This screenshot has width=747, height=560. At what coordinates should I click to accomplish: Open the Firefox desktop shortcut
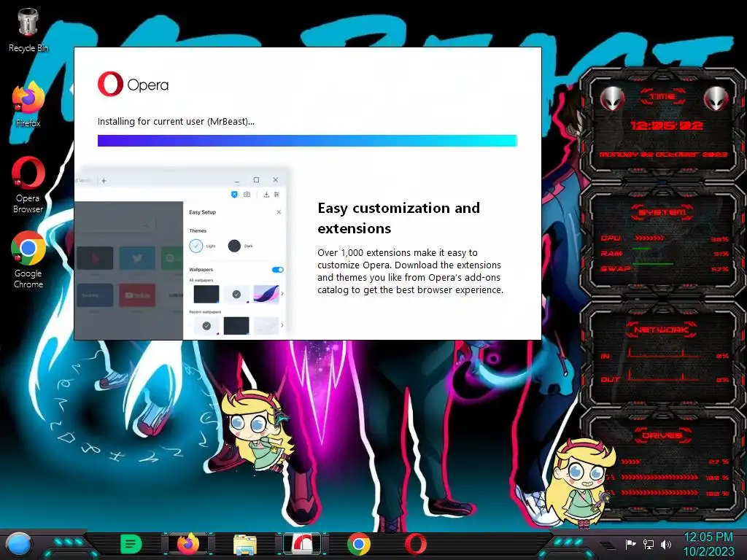(28, 104)
